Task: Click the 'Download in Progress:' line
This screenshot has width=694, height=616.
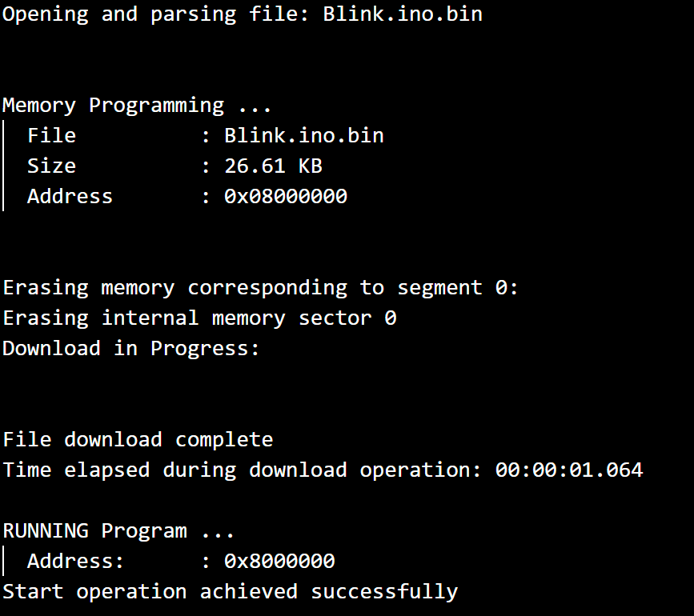Action: click(x=131, y=349)
